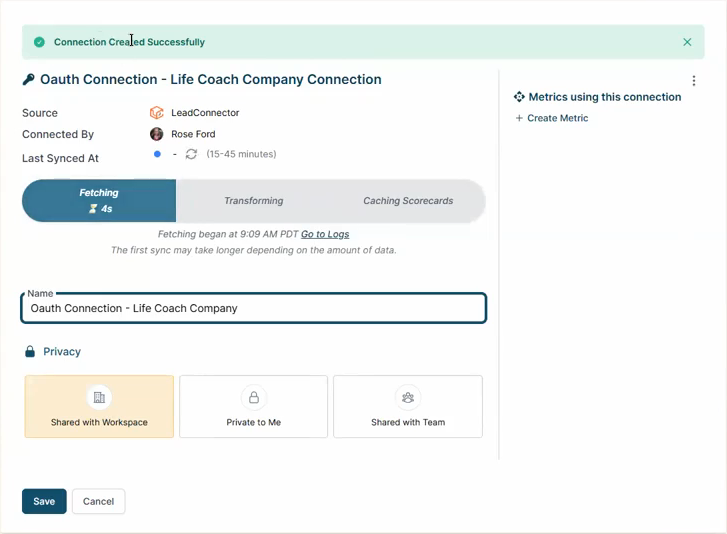Click Rose Ford's avatar picture
Screen dimensions: 727x534
(x=157, y=134)
